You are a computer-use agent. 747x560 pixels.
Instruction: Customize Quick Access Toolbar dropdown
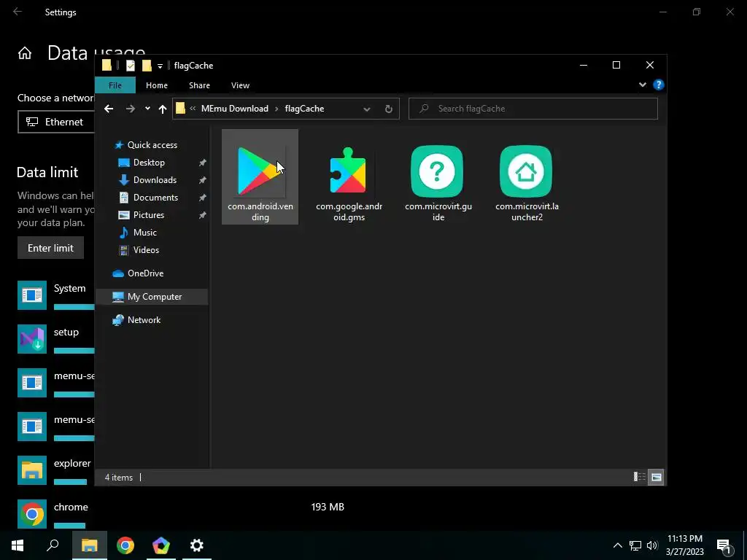click(160, 66)
